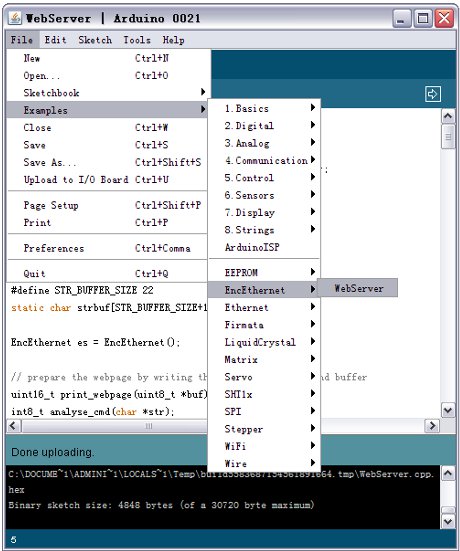Select the Examples menu entry

[x=107, y=110]
